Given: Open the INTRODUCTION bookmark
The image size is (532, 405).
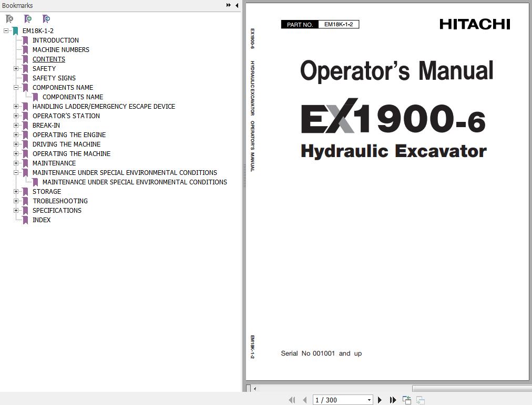Looking at the screenshot, I should point(56,40).
